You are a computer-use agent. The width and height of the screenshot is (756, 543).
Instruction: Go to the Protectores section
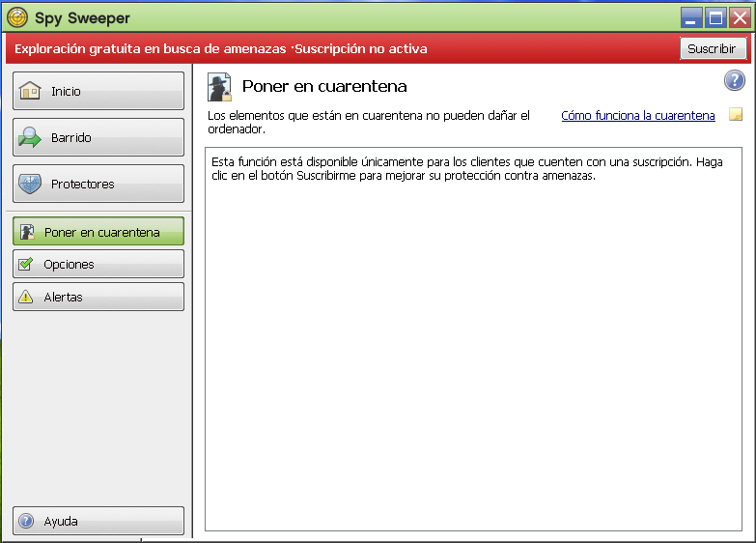(x=98, y=184)
